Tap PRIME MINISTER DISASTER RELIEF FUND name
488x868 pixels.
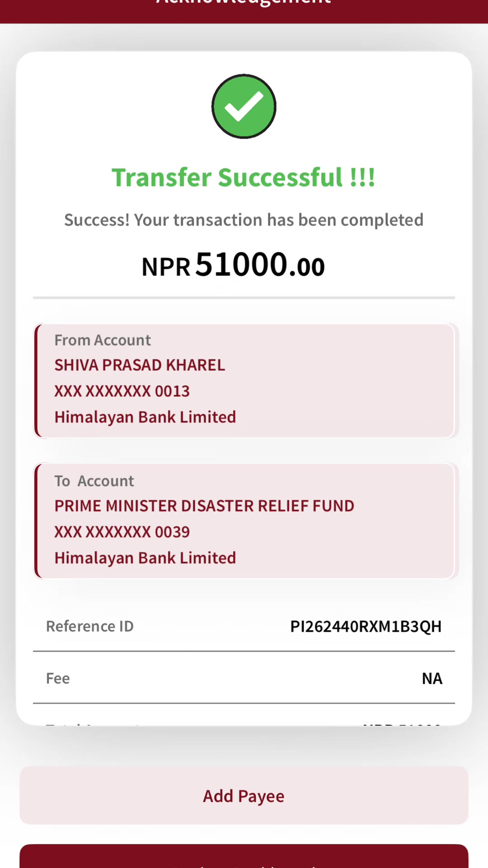[204, 506]
